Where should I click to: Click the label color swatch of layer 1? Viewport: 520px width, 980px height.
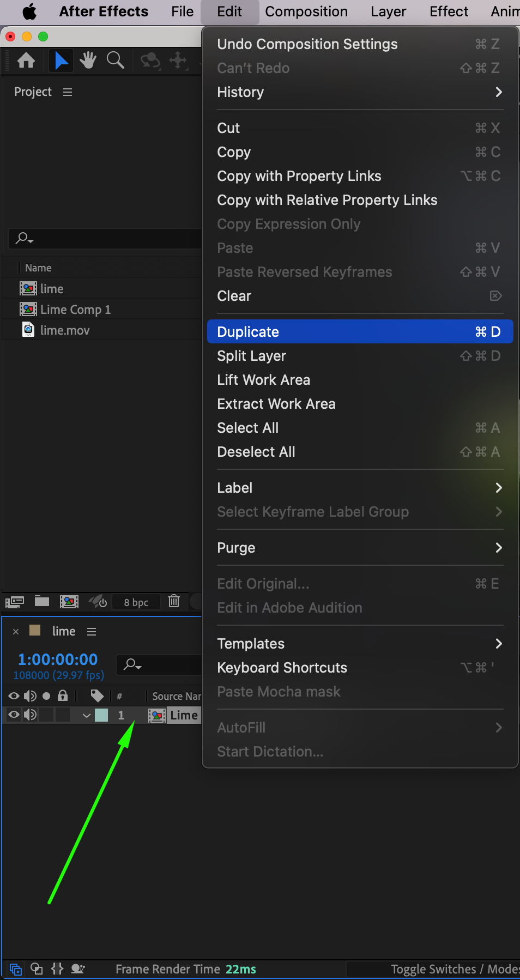(101, 715)
